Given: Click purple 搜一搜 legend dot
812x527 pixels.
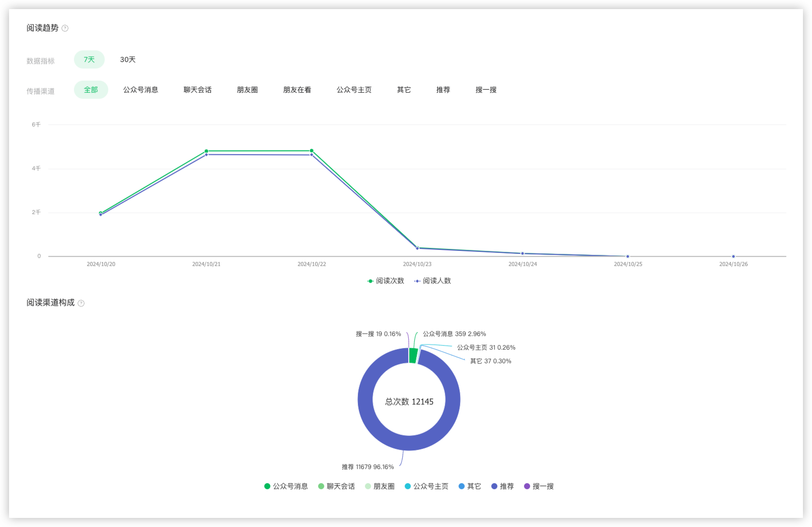Looking at the screenshot, I should click(x=527, y=486).
